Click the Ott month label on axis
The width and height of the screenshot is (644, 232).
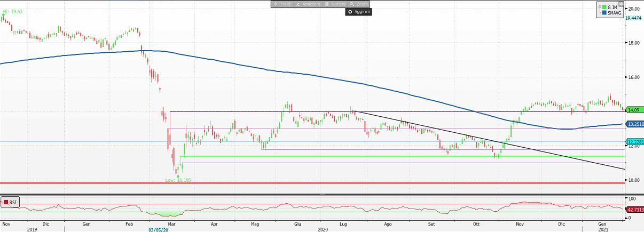pyautogui.click(x=476, y=225)
